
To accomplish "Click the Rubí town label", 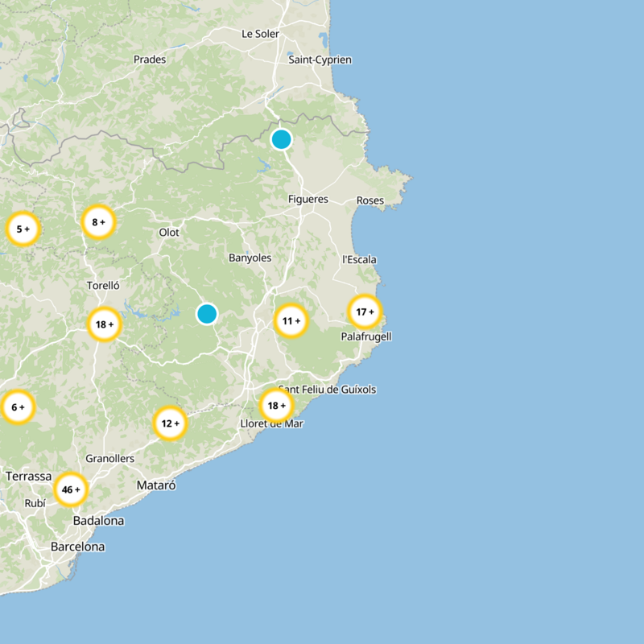I will point(35,503).
